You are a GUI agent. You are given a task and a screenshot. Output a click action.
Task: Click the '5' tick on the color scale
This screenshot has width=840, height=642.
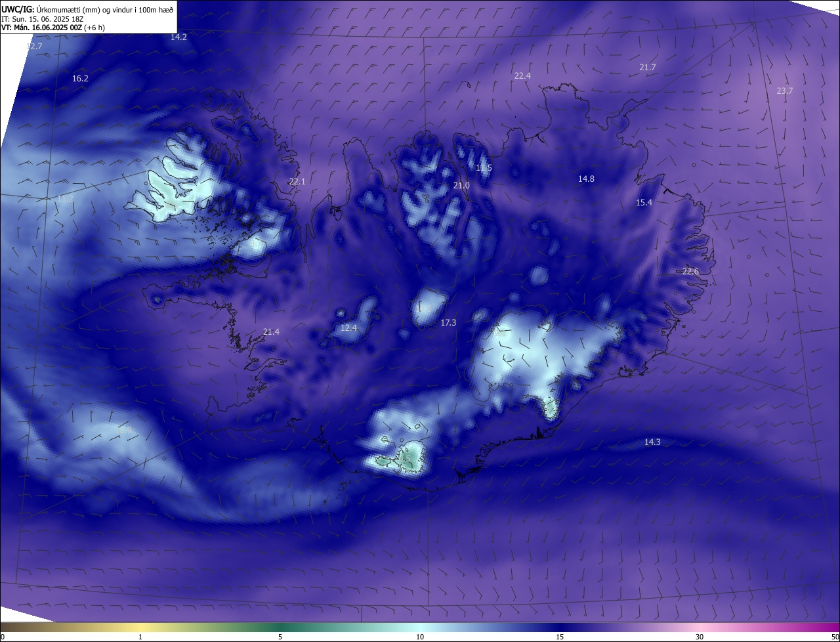tap(280, 637)
